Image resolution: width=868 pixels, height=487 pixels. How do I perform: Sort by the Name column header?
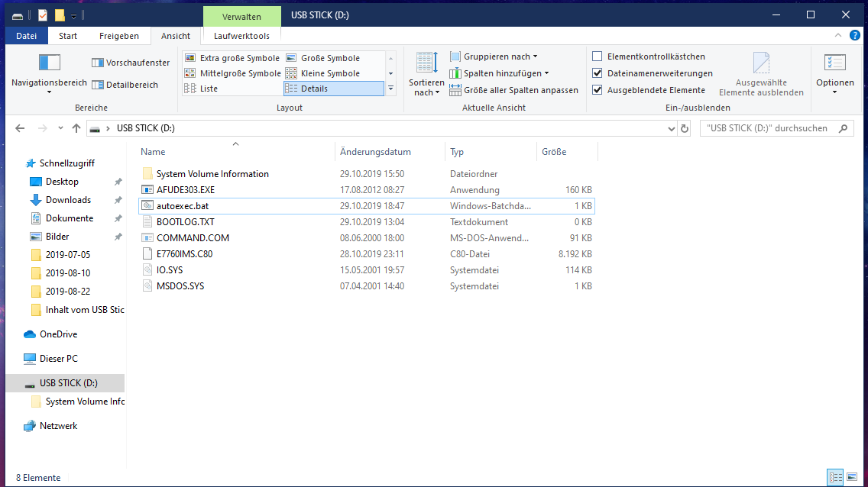click(235, 151)
